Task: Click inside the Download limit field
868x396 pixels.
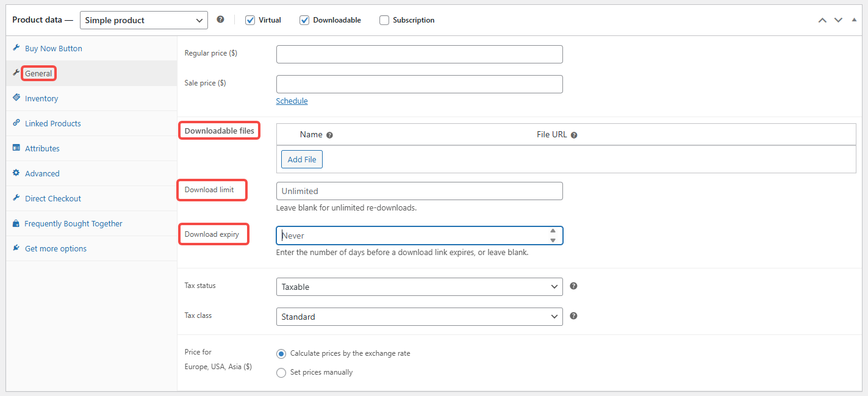Action: click(419, 190)
